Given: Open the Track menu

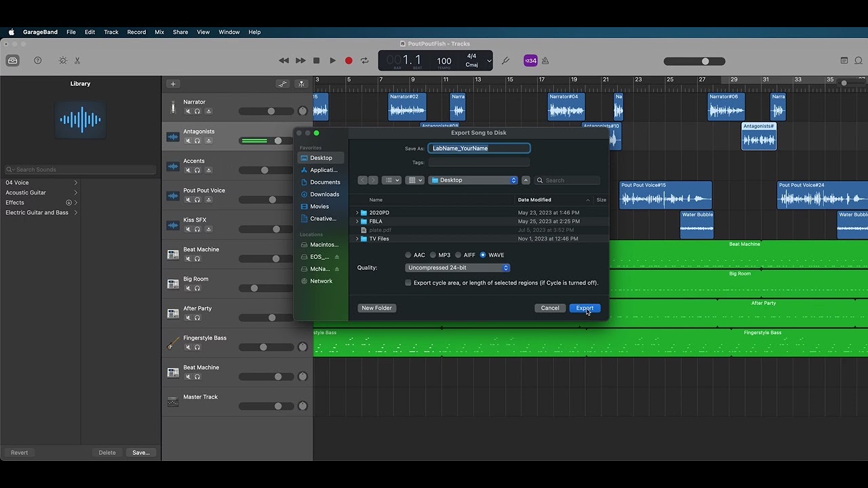Looking at the screenshot, I should tap(111, 32).
